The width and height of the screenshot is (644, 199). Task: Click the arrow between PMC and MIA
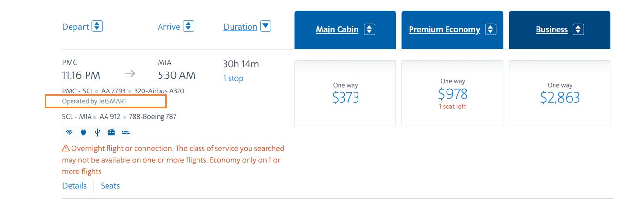click(x=130, y=74)
